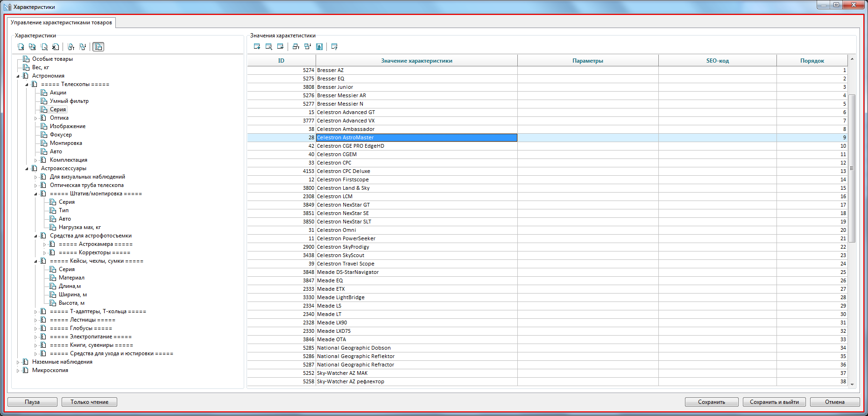Select the Тип tree item

(64, 211)
